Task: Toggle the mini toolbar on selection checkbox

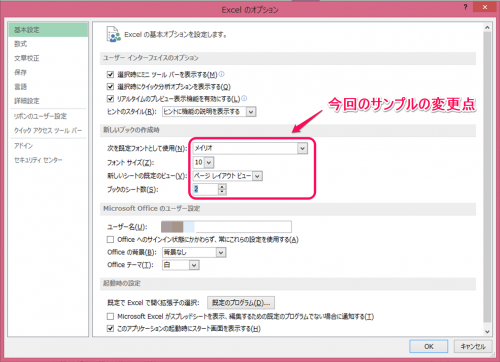Action: (x=110, y=74)
